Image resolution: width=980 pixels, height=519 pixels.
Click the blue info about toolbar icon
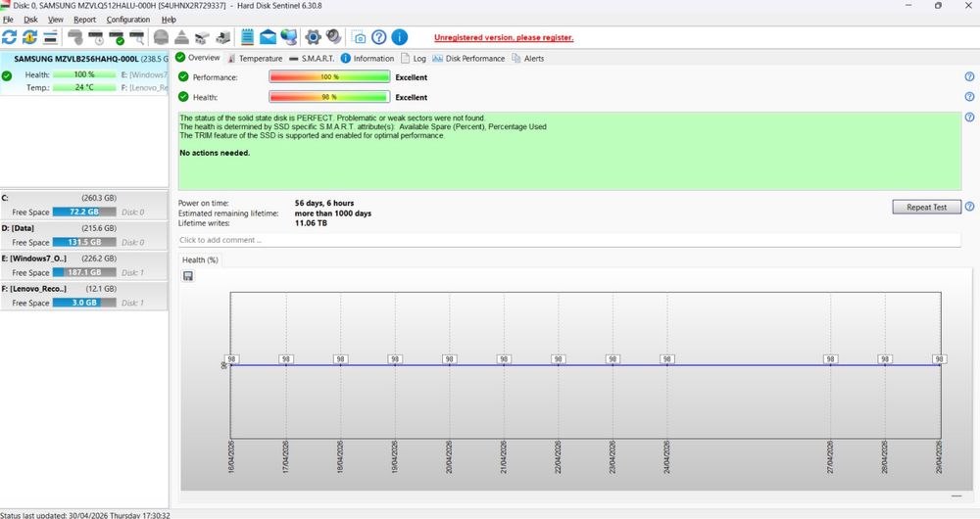click(x=400, y=37)
